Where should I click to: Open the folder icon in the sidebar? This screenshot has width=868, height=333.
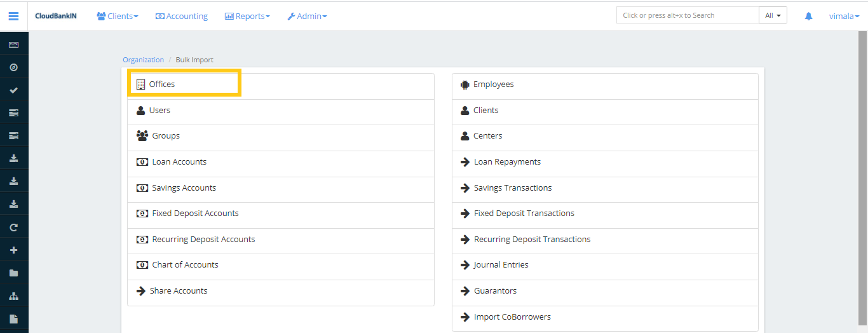click(13, 273)
